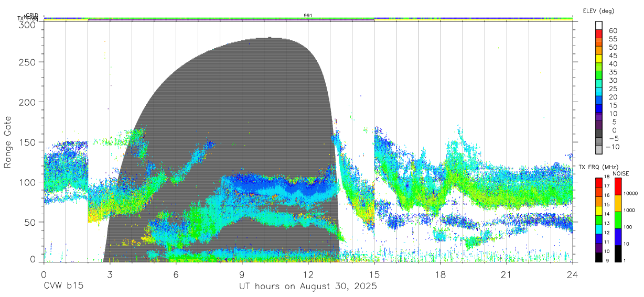The width and height of the screenshot is (644, 297).
Task: Click the 50 tick label on Range Gate axis
Action: pos(29,222)
